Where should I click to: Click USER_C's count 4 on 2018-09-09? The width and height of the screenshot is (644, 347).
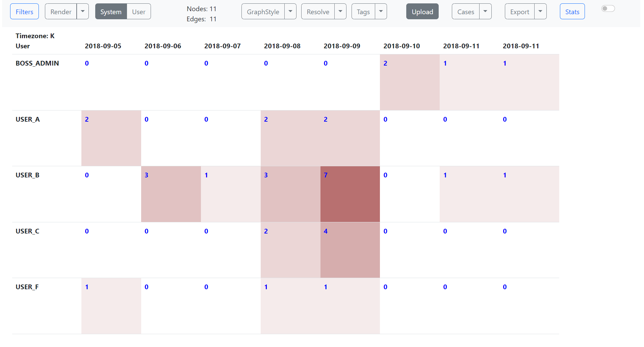pyautogui.click(x=326, y=231)
